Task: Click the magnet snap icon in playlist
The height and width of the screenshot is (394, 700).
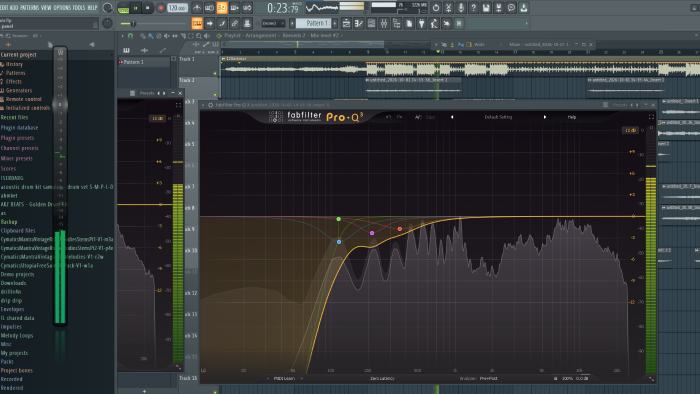Action: click(130, 36)
